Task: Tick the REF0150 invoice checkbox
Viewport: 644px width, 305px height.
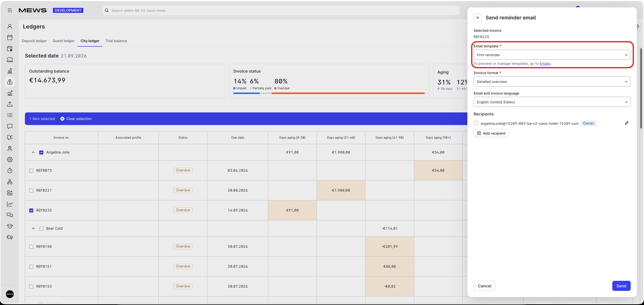Action: pos(31,247)
